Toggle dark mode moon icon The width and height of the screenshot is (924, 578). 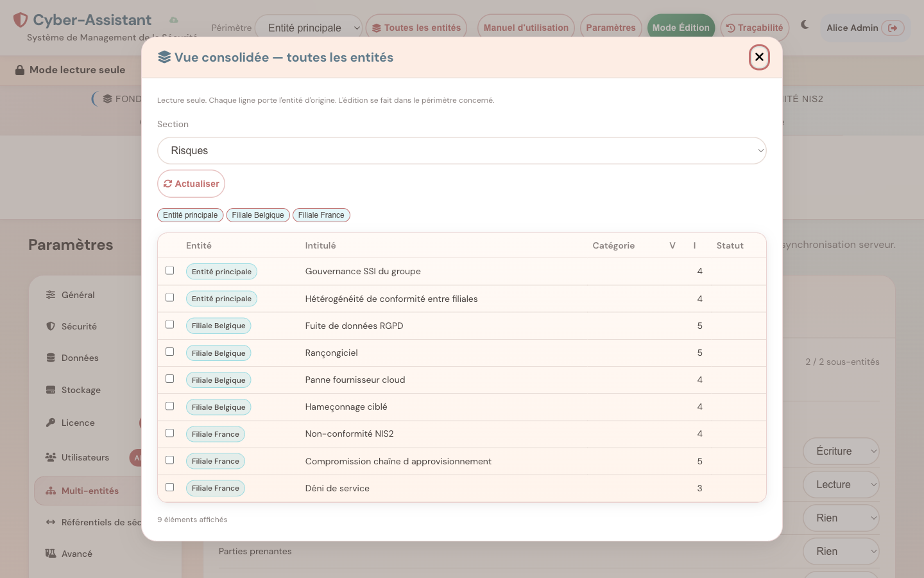pos(805,25)
